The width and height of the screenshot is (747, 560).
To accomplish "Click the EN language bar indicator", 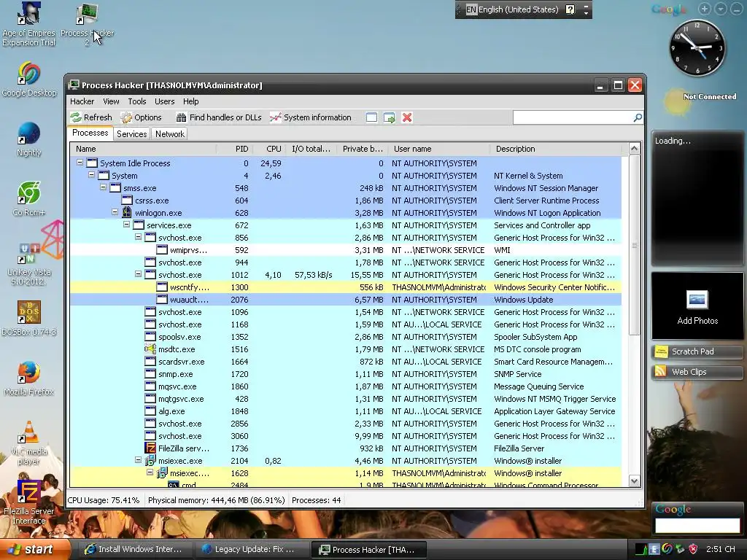I will (471, 9).
